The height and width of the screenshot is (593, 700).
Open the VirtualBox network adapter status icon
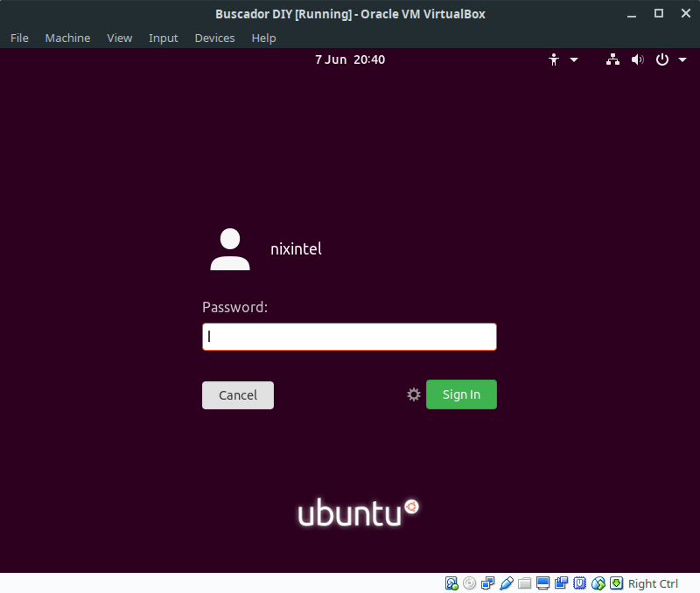[x=488, y=583]
